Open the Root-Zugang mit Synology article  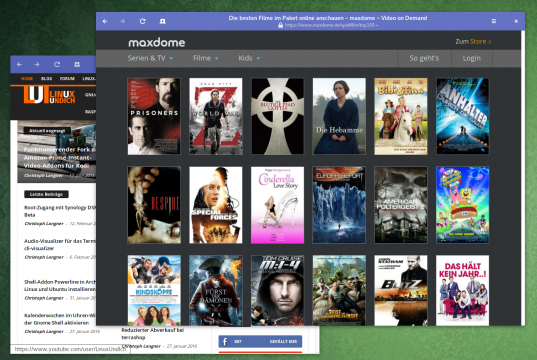tap(60, 211)
